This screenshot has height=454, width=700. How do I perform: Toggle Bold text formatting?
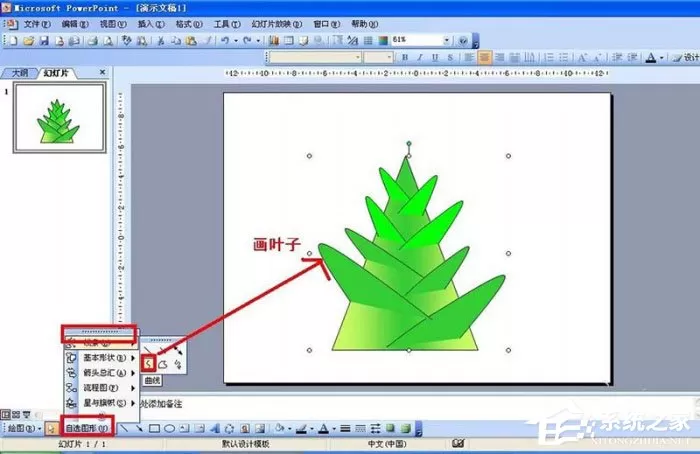[405, 57]
